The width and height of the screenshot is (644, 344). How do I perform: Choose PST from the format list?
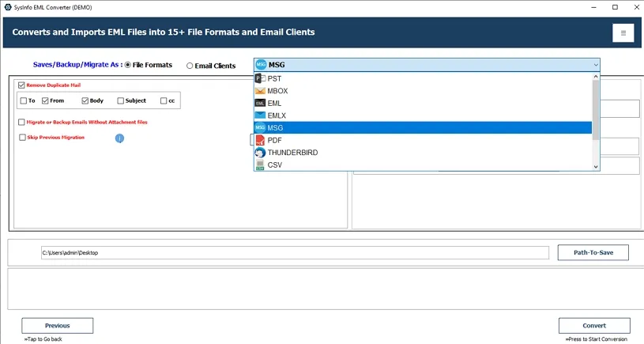point(423,78)
